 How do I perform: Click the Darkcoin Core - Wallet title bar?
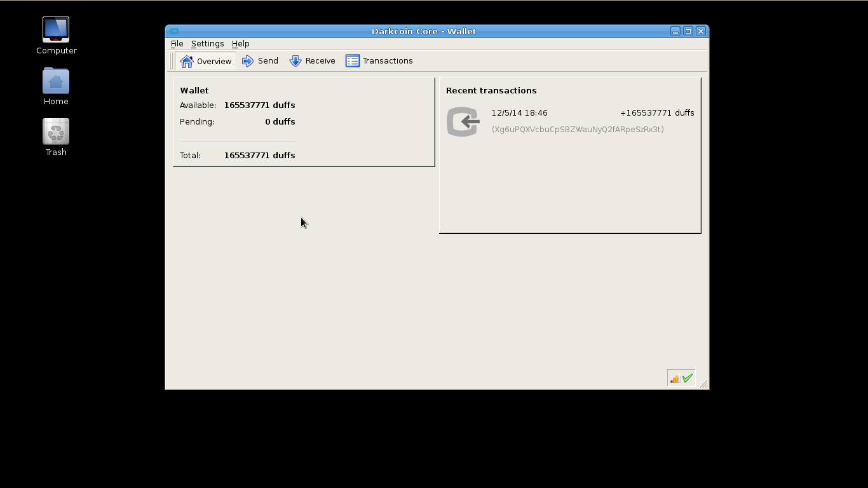424,31
